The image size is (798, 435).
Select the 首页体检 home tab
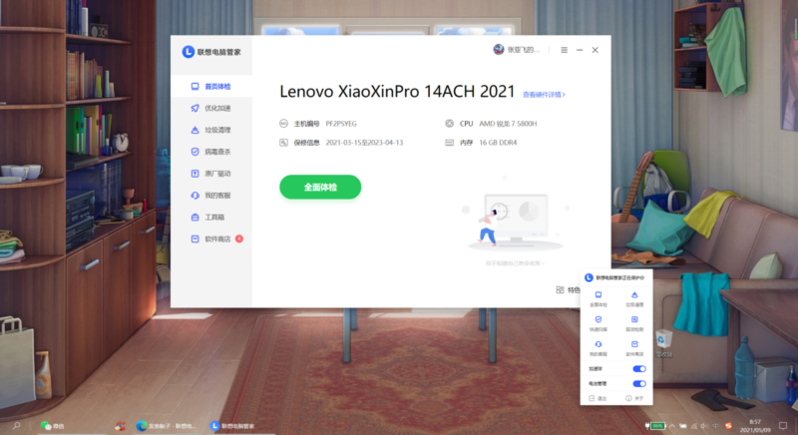216,87
